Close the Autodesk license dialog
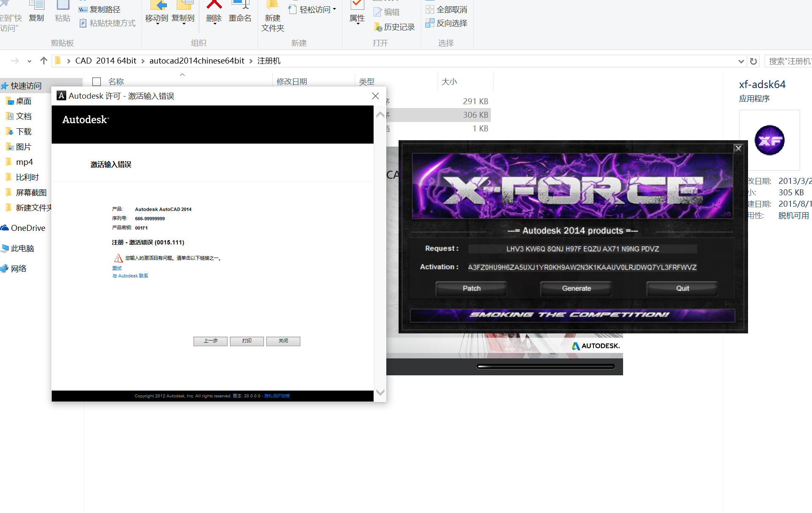812x513 pixels. [375, 96]
